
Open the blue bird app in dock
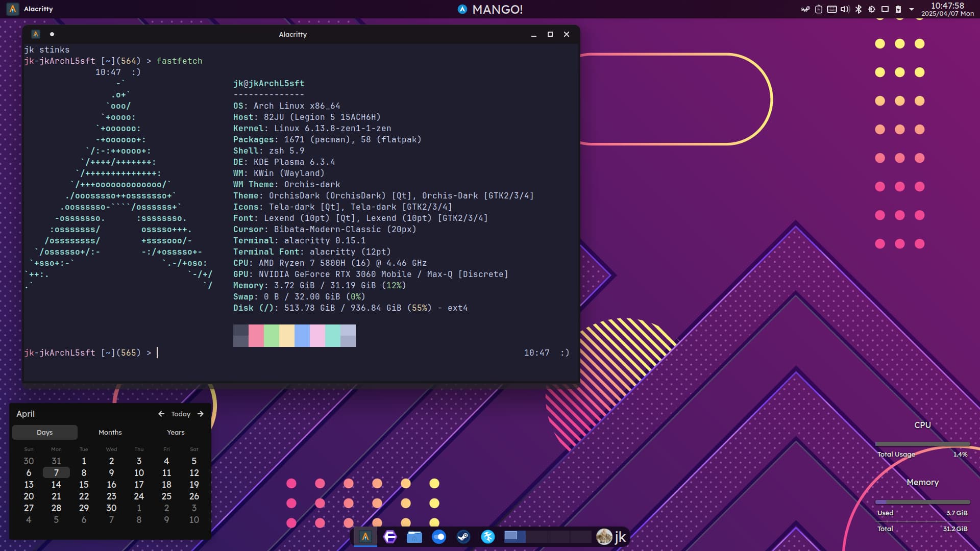pos(488,537)
